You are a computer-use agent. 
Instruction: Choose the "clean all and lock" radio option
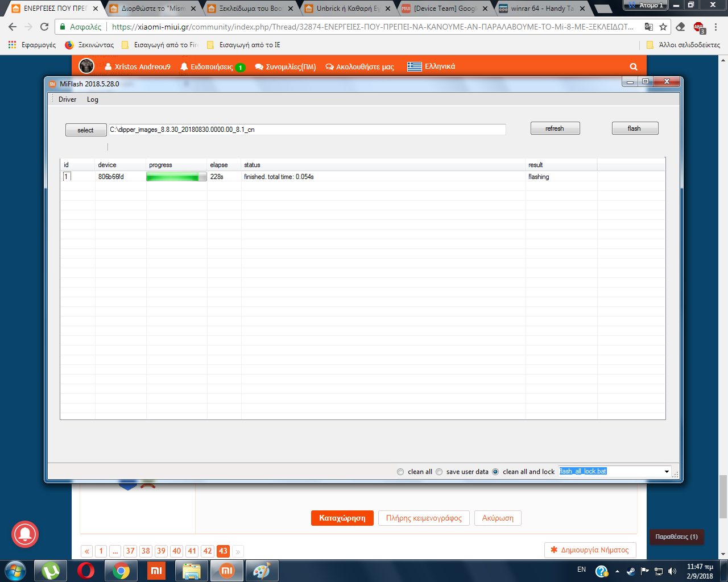coord(495,472)
